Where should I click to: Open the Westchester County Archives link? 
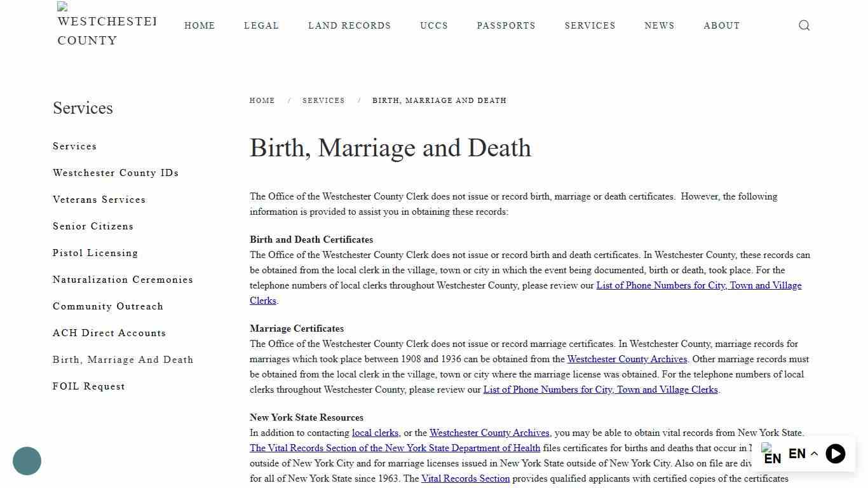(627, 359)
